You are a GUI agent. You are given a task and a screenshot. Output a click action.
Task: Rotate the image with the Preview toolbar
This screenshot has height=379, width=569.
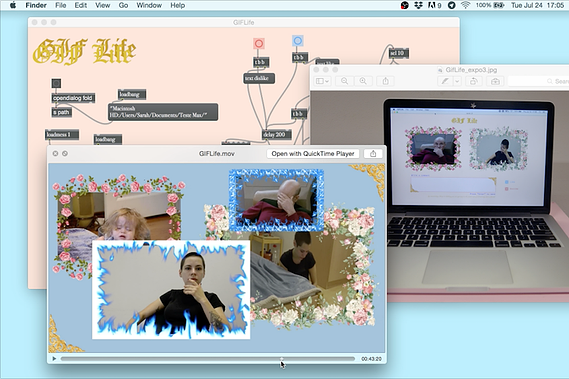pos(474,81)
